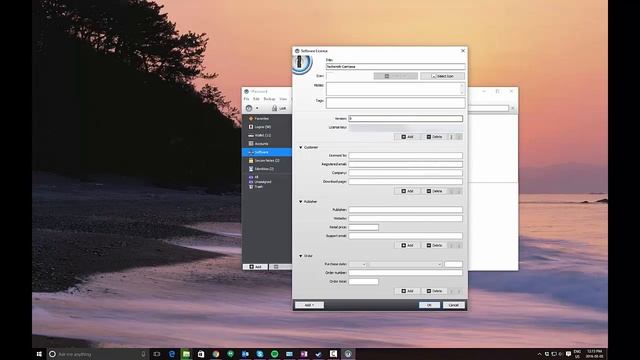640x360 pixels.
Task: Click the License key field
Action: pyautogui.click(x=405, y=127)
